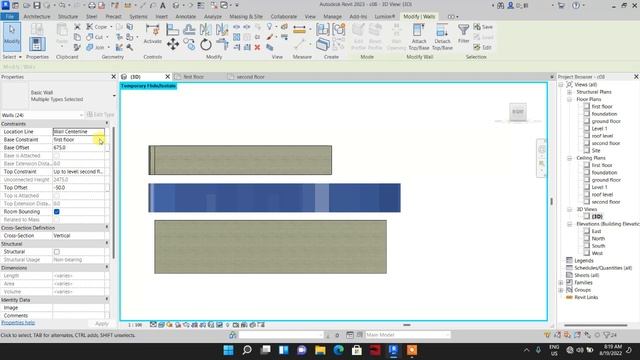Click the Save selection button

tap(483, 27)
